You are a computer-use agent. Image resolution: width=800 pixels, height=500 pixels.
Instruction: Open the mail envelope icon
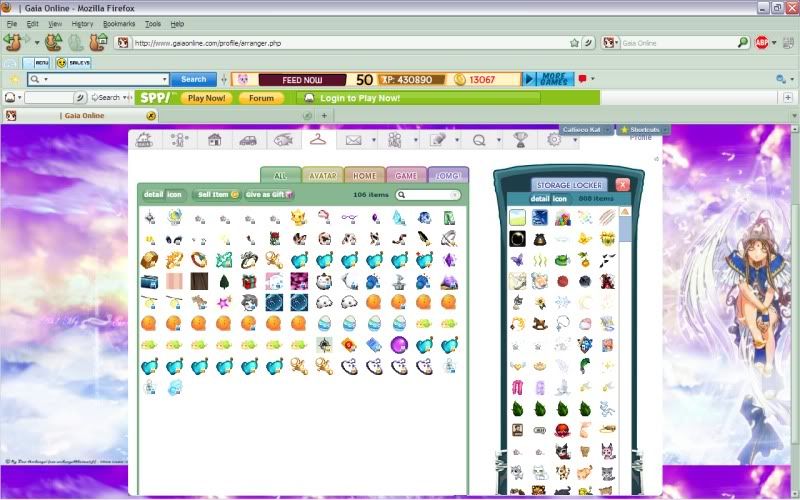pos(353,140)
